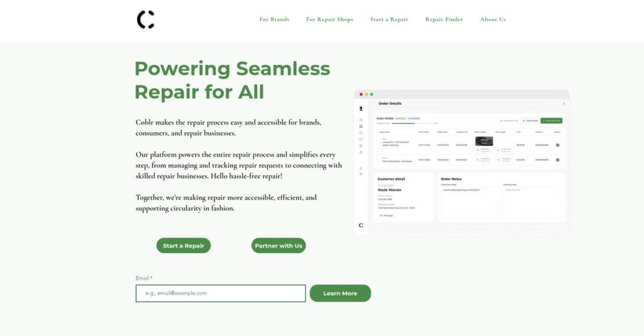The height and width of the screenshot is (336, 644).
Task: Click the paragraph starting 'Our platform powers'
Action: tap(238, 165)
